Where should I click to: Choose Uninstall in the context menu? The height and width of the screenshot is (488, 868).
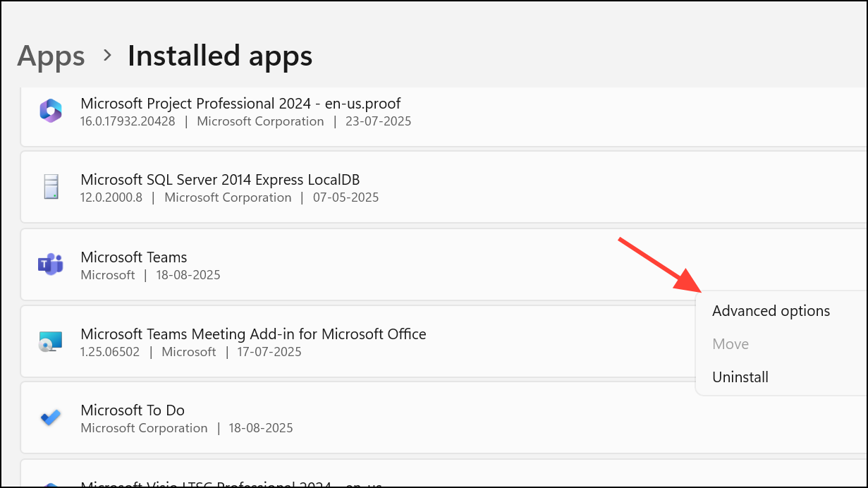(x=740, y=377)
